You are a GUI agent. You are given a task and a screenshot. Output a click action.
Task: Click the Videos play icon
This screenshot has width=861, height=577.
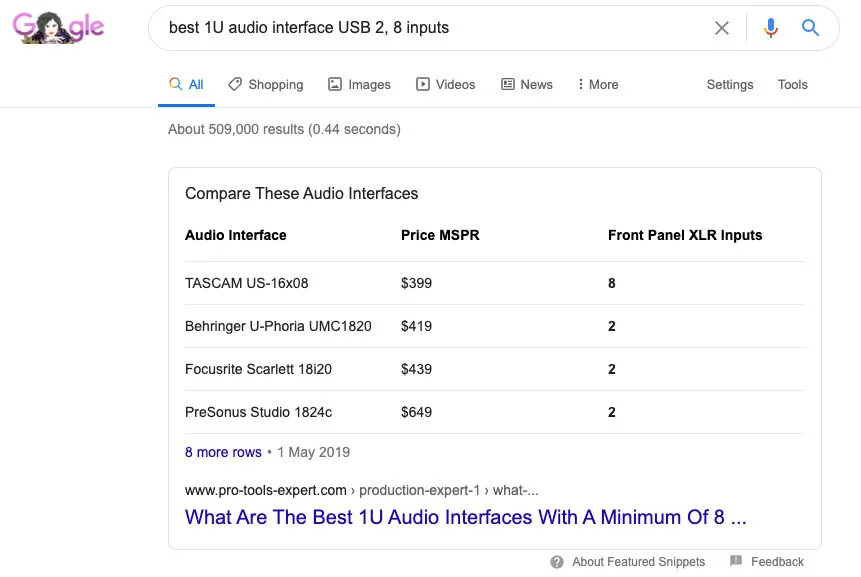tap(423, 84)
